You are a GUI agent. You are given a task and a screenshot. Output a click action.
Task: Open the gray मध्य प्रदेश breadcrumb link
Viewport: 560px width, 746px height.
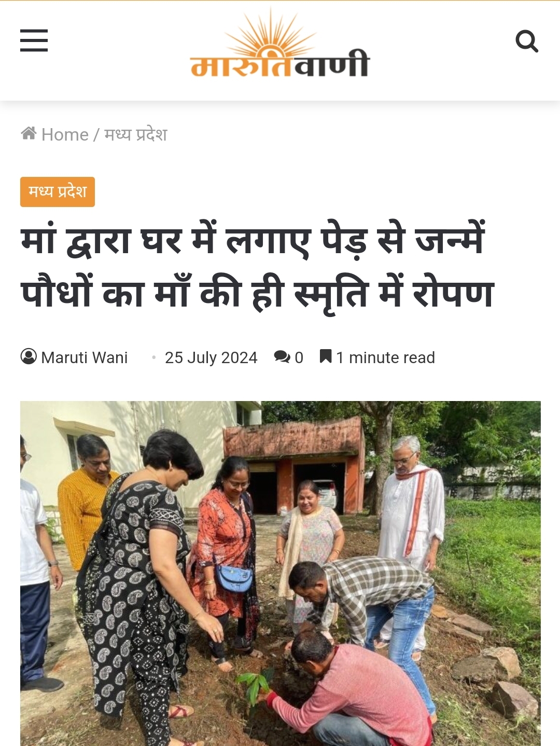coord(136,134)
